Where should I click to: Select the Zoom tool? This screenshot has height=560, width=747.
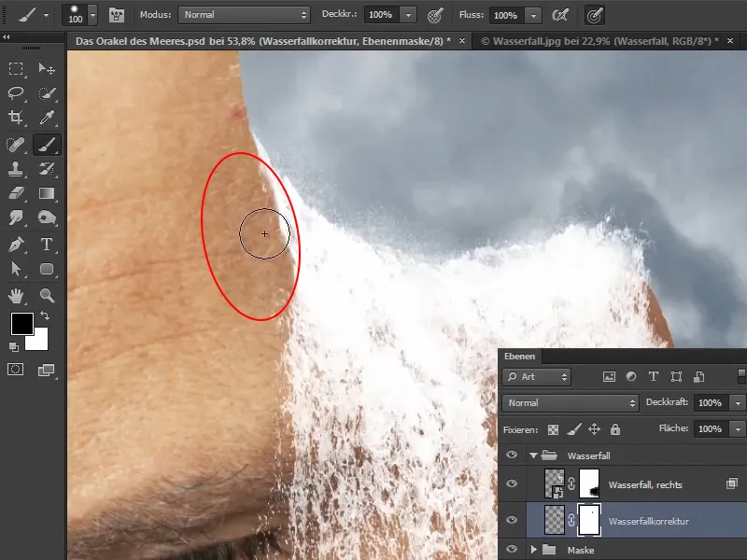[47, 296]
